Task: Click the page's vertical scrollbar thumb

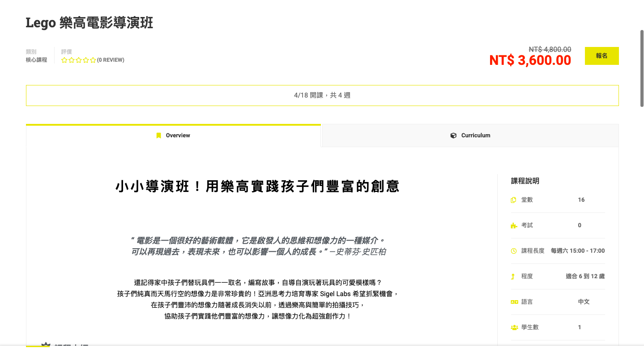Action: (x=641, y=68)
